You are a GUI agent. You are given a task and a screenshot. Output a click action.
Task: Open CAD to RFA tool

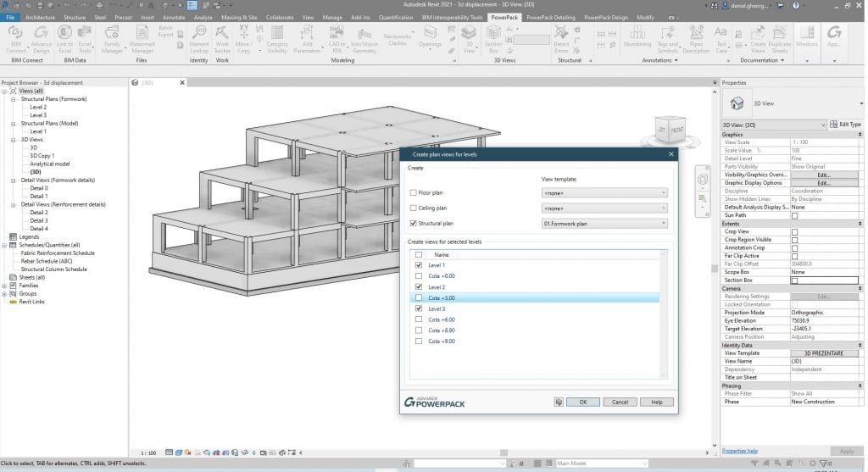[337, 39]
